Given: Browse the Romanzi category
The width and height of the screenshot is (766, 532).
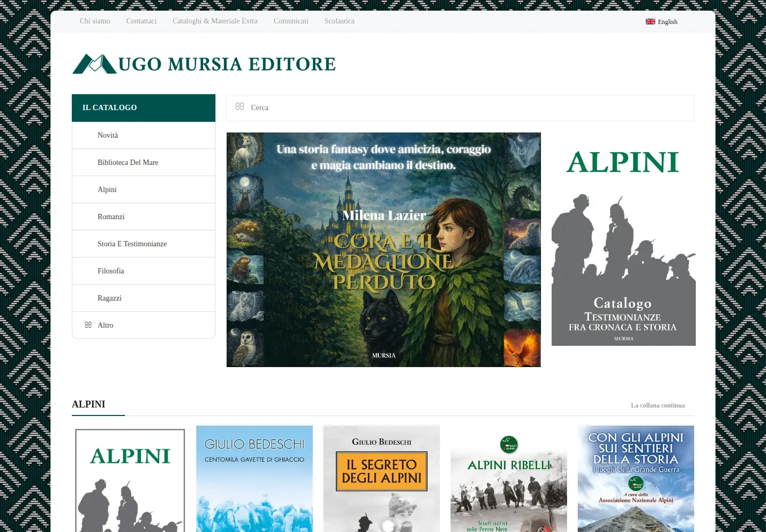Looking at the screenshot, I should (x=144, y=217).
